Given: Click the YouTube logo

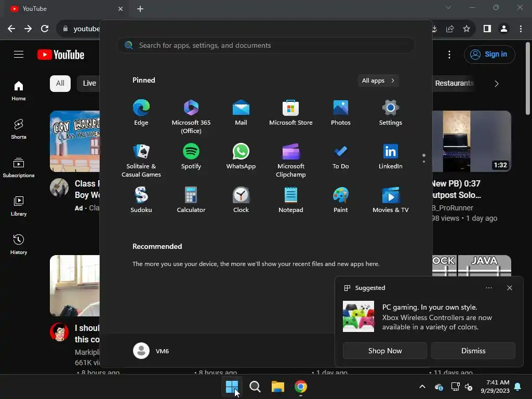Looking at the screenshot, I should coord(61,55).
